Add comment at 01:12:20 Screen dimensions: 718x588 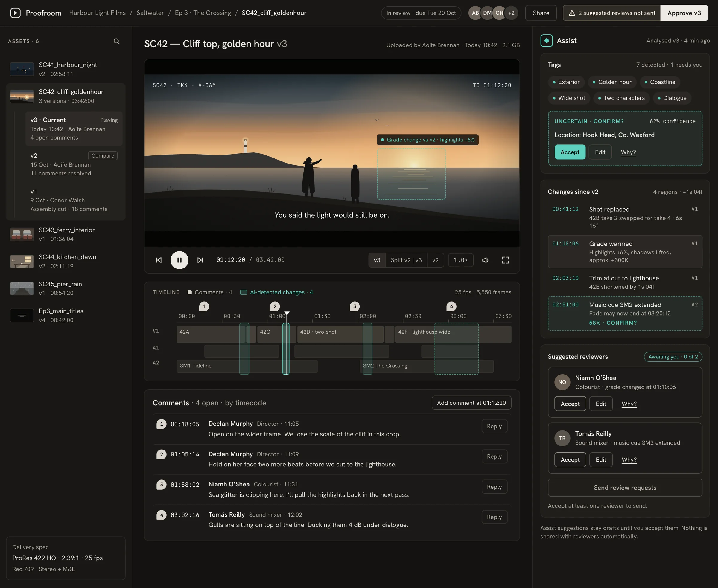coord(471,403)
